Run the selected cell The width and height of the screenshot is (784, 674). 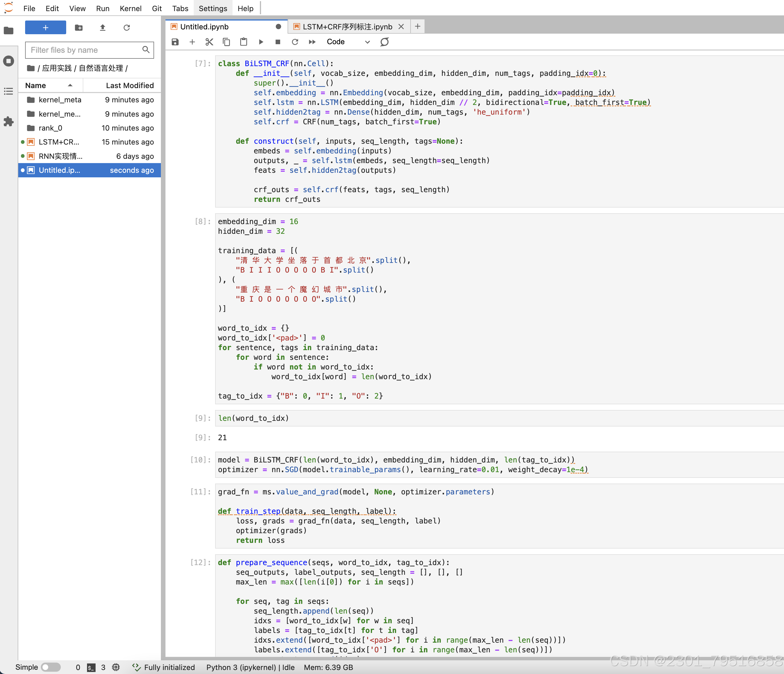pos(261,42)
